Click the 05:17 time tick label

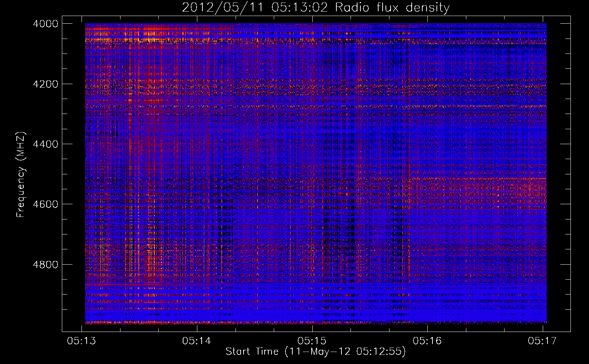tap(542, 341)
